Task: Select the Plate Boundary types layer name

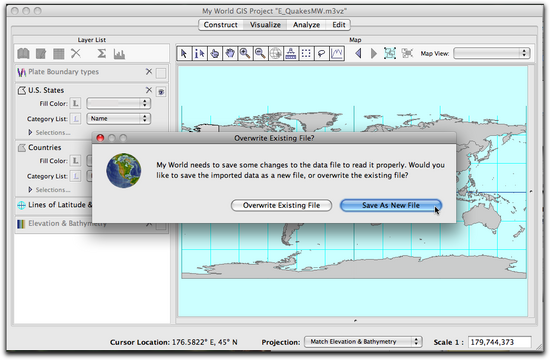Action: click(x=63, y=72)
